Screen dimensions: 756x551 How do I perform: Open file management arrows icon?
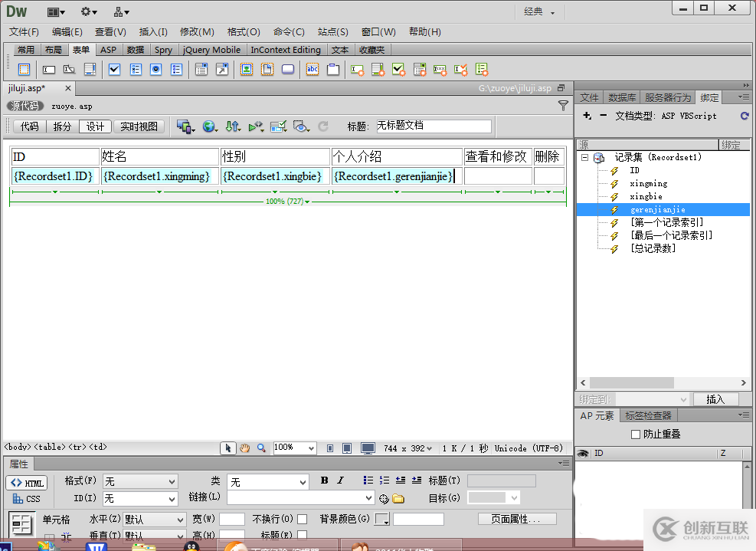pos(233,126)
